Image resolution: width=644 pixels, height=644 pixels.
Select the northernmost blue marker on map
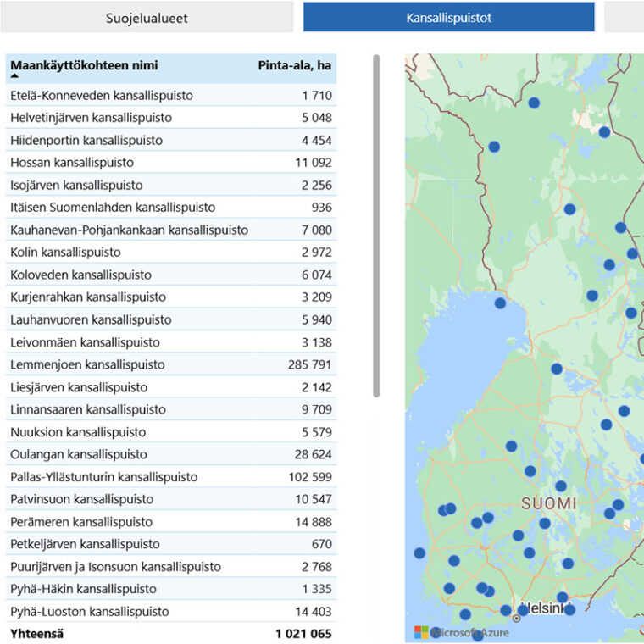[x=534, y=103]
